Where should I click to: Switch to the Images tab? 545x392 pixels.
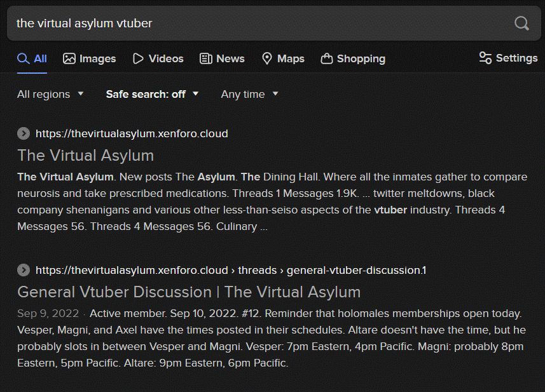tap(89, 58)
